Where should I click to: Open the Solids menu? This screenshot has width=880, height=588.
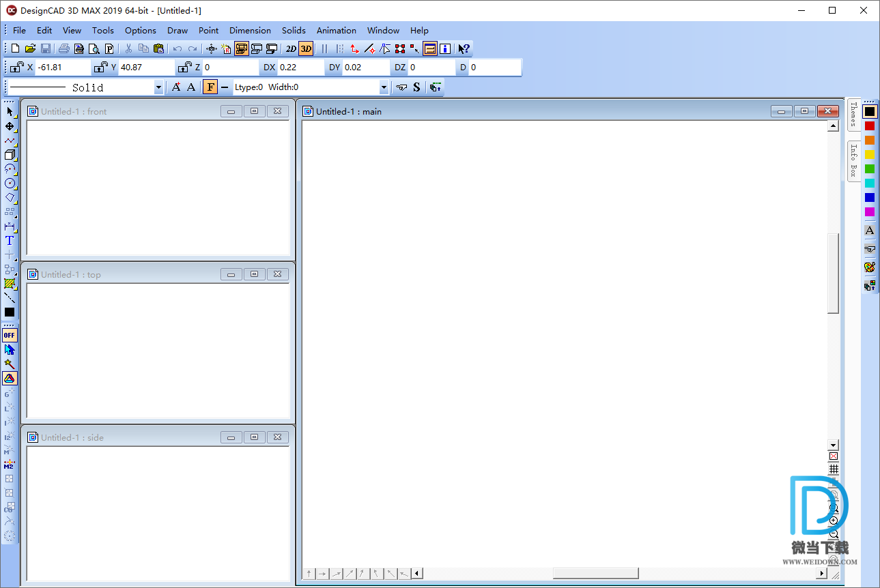pos(294,30)
